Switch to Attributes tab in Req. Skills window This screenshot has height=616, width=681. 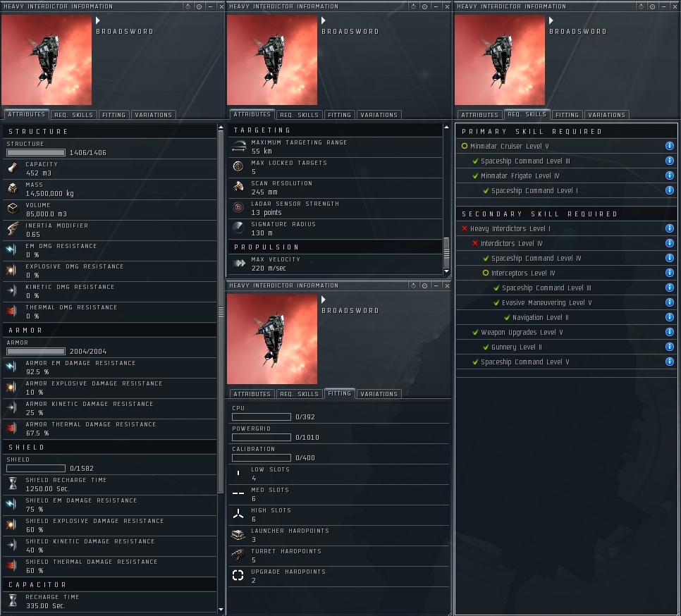(x=479, y=115)
